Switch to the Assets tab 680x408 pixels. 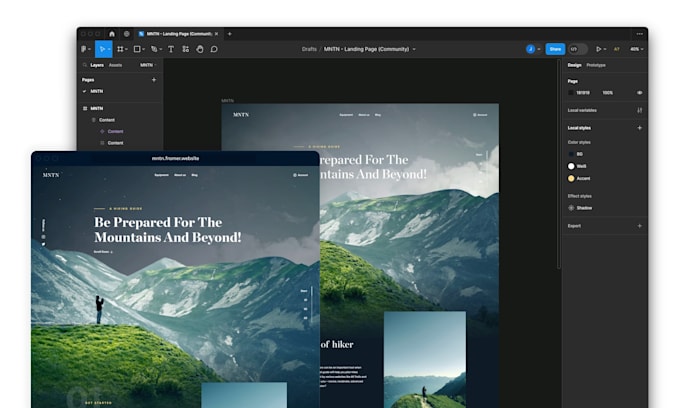point(115,65)
